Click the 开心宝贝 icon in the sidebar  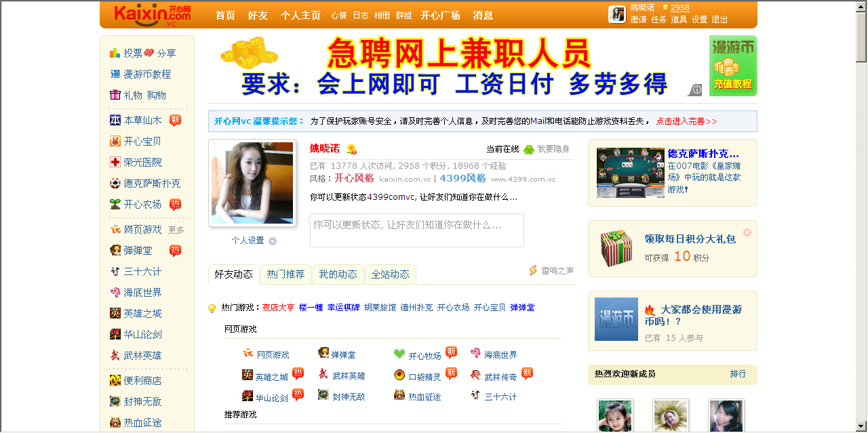[115, 142]
